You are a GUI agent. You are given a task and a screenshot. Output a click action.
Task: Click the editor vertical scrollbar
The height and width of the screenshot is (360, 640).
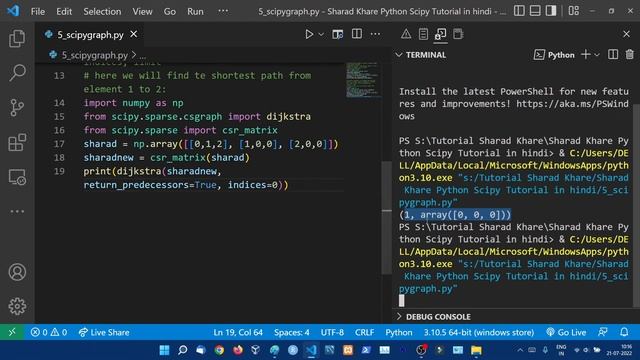387,218
